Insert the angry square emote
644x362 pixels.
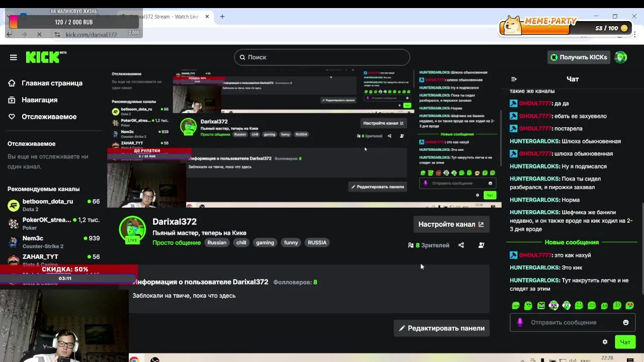[x=541, y=305]
